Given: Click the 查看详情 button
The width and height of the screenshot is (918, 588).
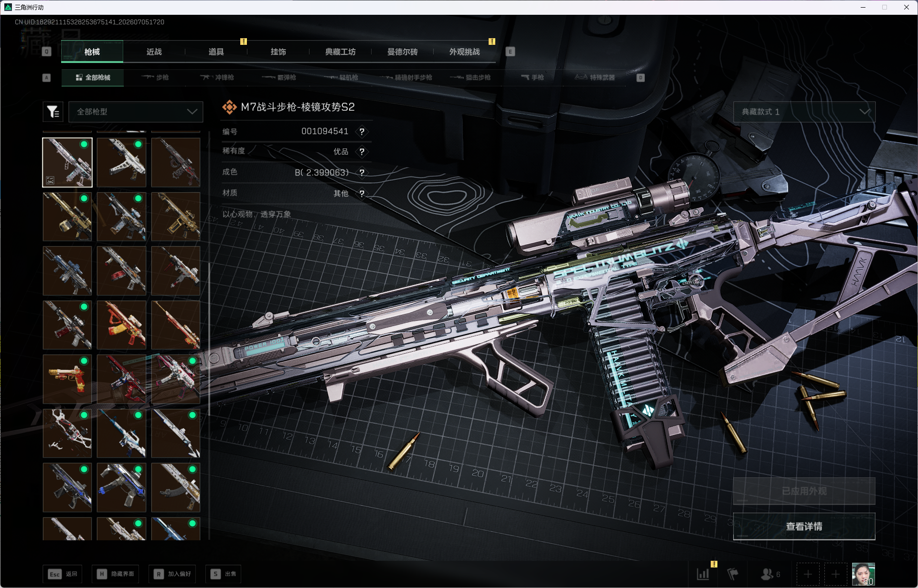Looking at the screenshot, I should (x=804, y=526).
